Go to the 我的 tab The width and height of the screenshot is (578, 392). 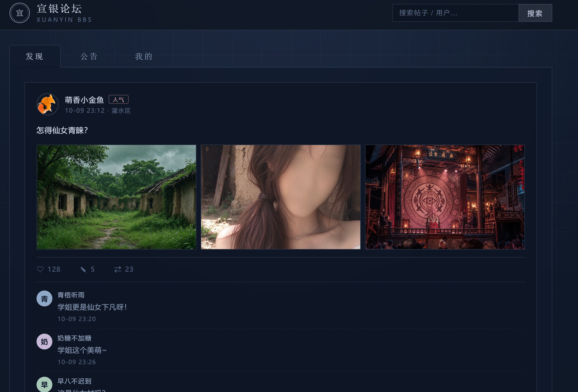[144, 56]
